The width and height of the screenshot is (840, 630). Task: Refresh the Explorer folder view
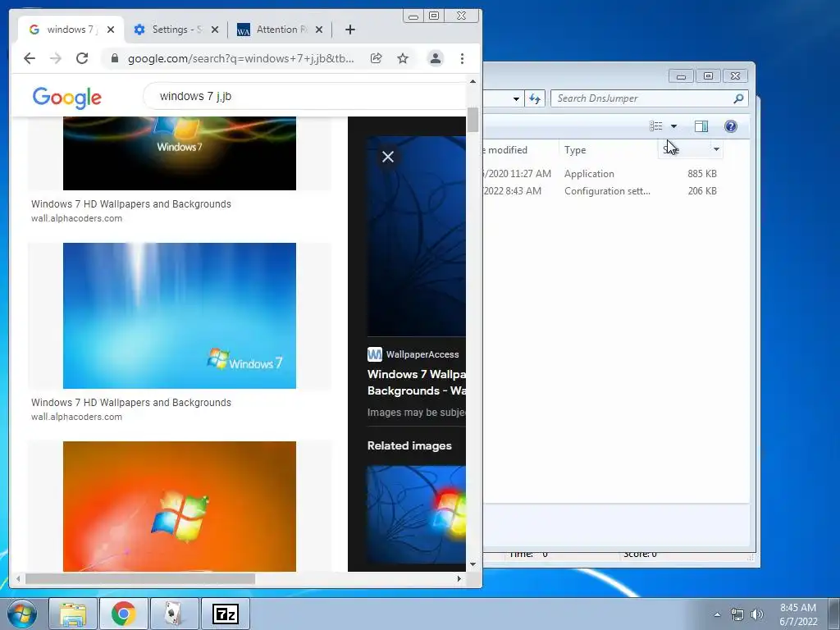tap(535, 98)
